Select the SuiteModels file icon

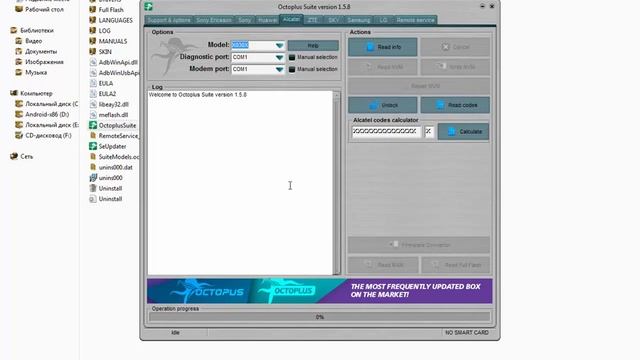click(93, 157)
